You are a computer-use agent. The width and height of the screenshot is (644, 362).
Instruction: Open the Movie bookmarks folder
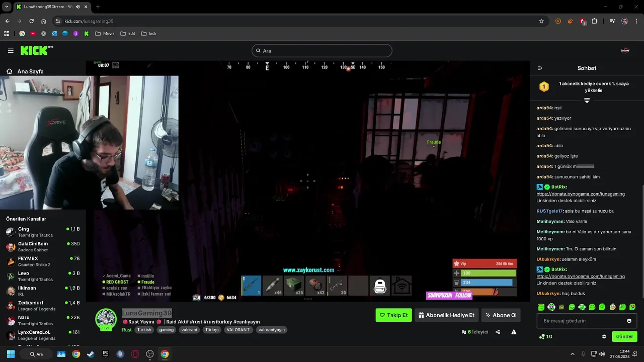(x=105, y=34)
